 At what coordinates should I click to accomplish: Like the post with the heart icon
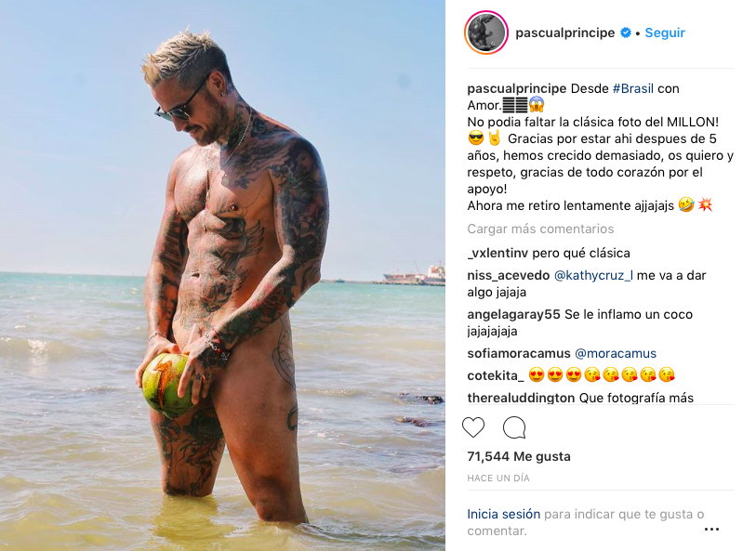pyautogui.click(x=473, y=427)
